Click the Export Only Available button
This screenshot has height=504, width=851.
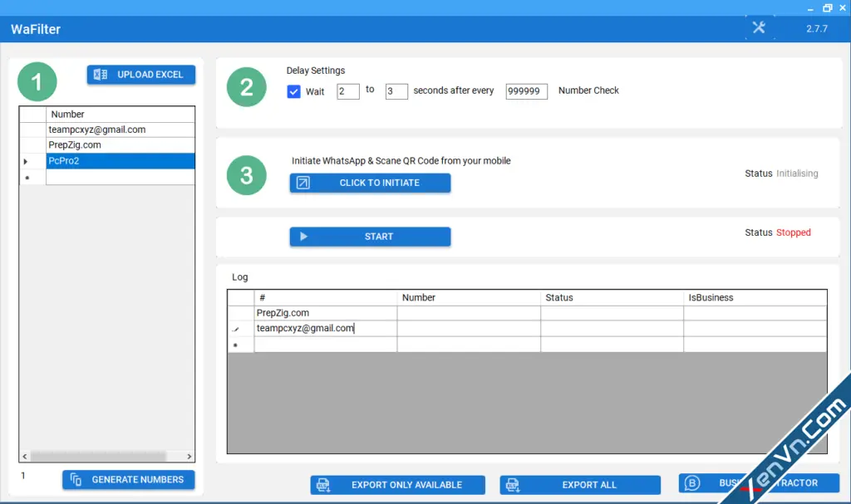[398, 485]
